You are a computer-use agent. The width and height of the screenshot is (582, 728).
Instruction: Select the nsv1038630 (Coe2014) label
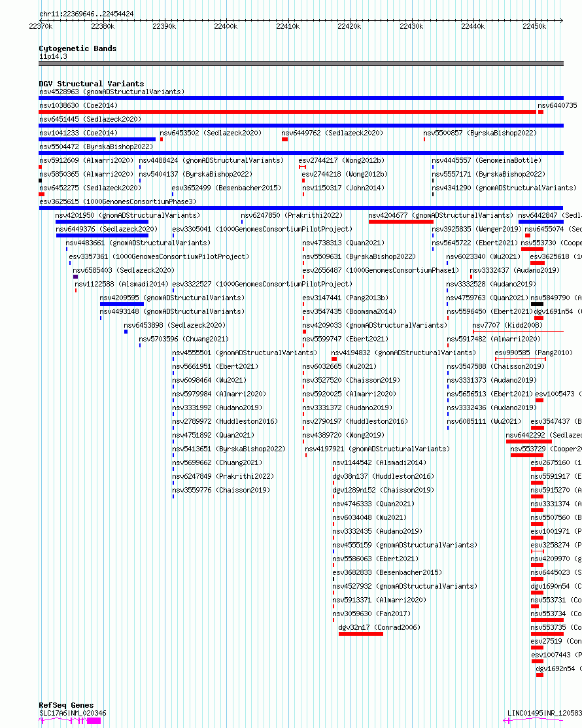click(x=78, y=105)
